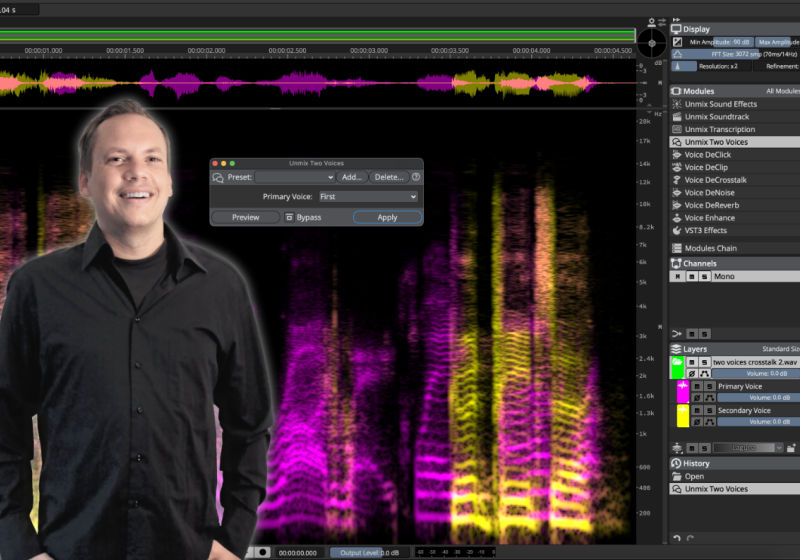The width and height of the screenshot is (800, 560).
Task: Open the Unmix Soundtrack module
Action: pyautogui.click(x=735, y=117)
